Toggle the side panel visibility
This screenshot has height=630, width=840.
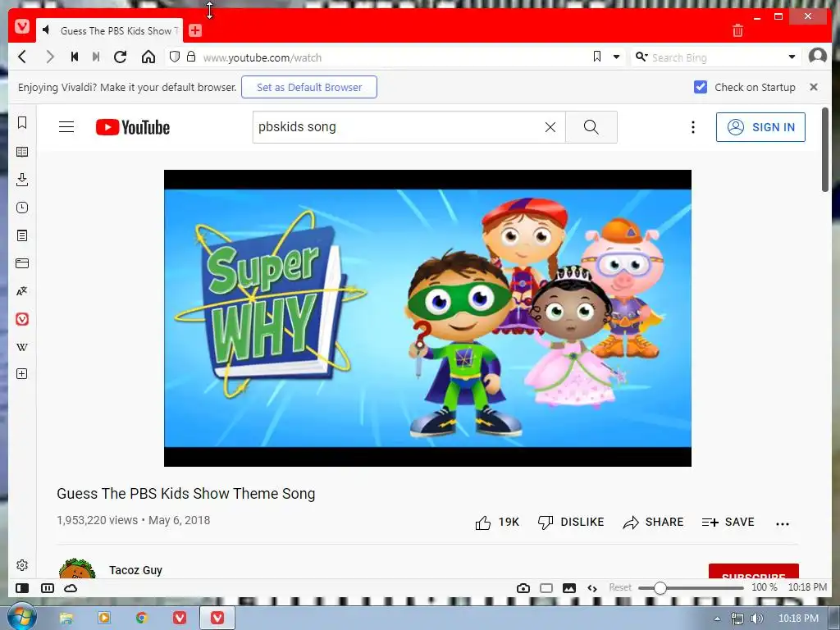pyautogui.click(x=22, y=588)
